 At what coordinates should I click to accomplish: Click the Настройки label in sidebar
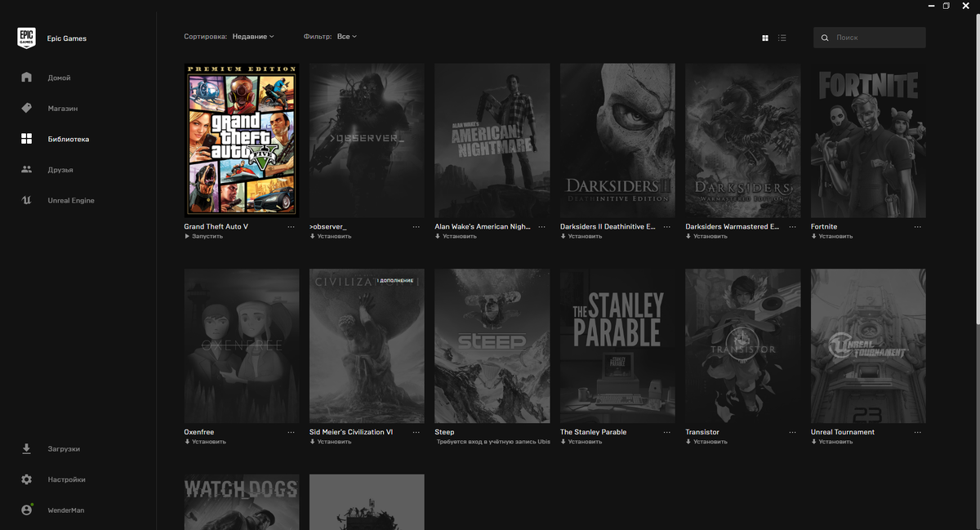click(66, 479)
